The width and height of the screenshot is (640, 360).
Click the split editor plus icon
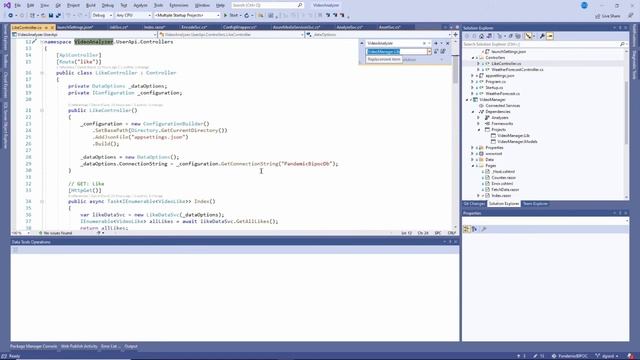(x=456, y=35)
